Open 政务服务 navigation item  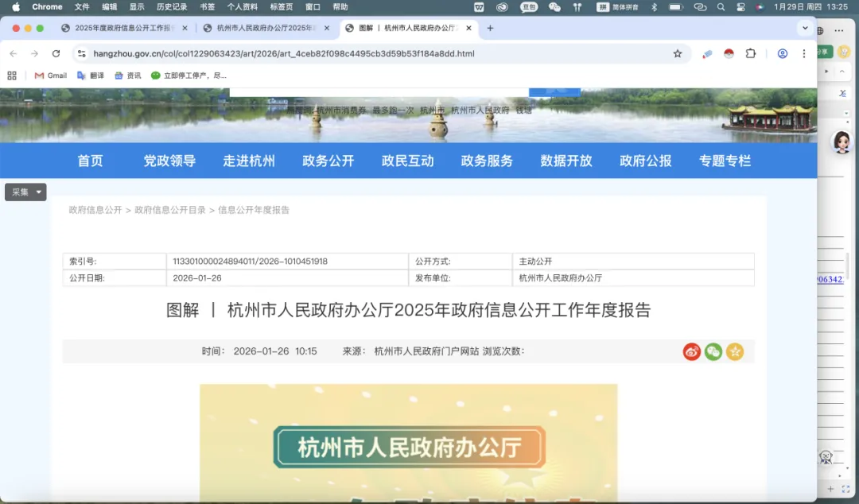487,161
